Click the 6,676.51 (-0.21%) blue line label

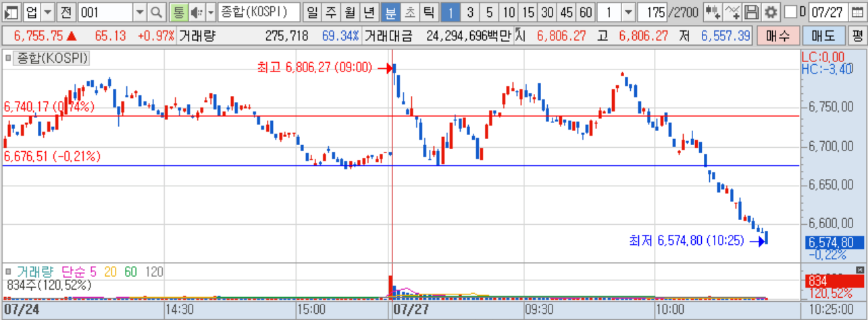coord(52,156)
